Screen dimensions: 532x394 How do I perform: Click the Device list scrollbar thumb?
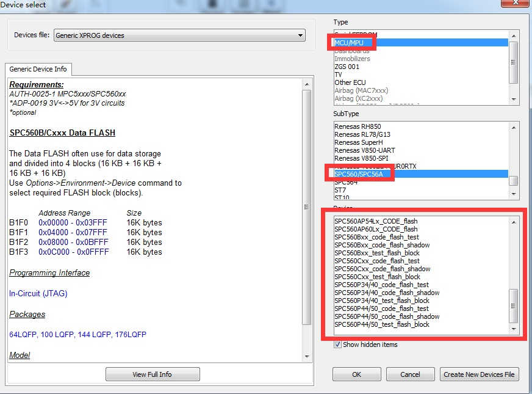[x=514, y=305]
